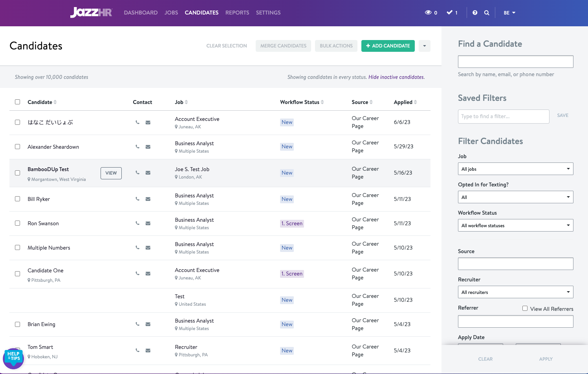Image resolution: width=588 pixels, height=374 pixels.
Task: Go to the Dashboard tab
Action: (141, 13)
